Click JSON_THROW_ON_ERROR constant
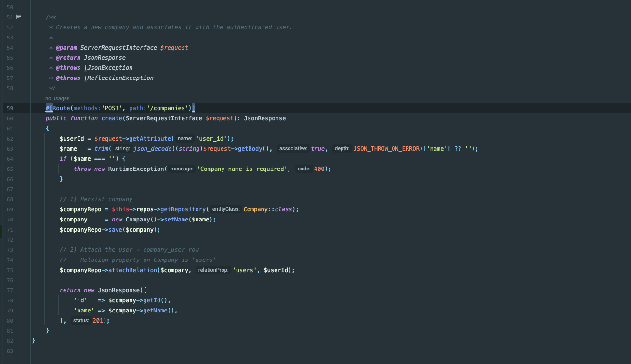The image size is (631, 364). click(387, 149)
